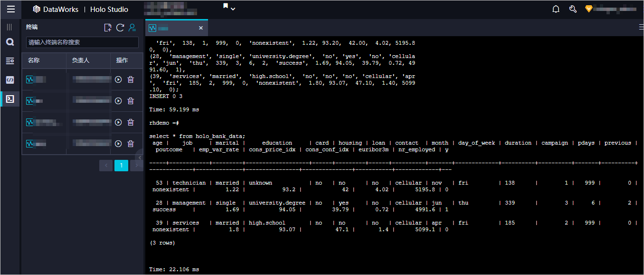The width and height of the screenshot is (644, 275).
Task: Go to previous page of terminals
Action: tap(106, 166)
